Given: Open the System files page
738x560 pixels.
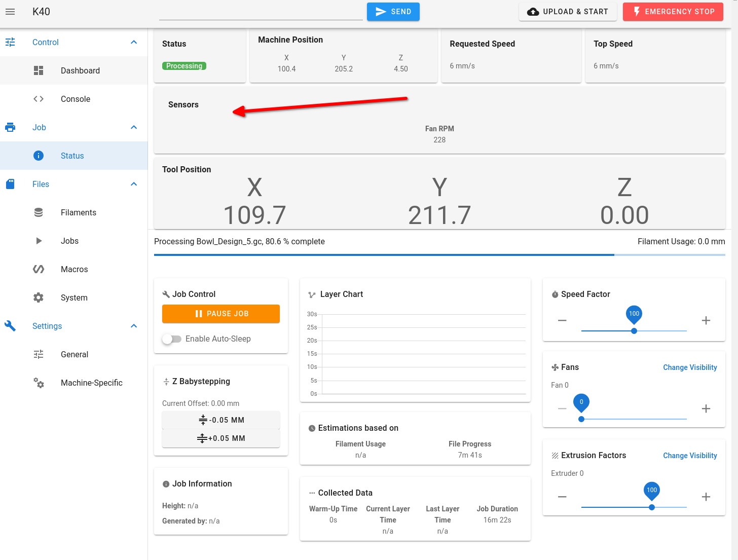Looking at the screenshot, I should coord(73,297).
